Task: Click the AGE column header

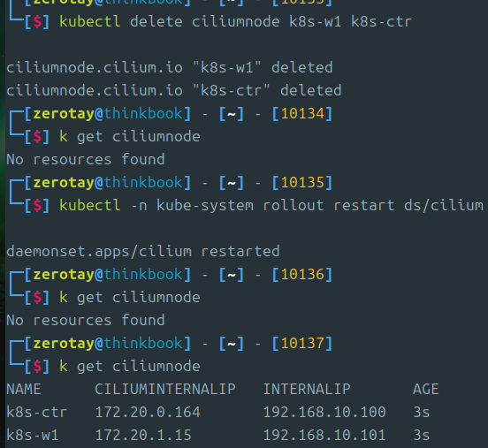Action: (426, 389)
